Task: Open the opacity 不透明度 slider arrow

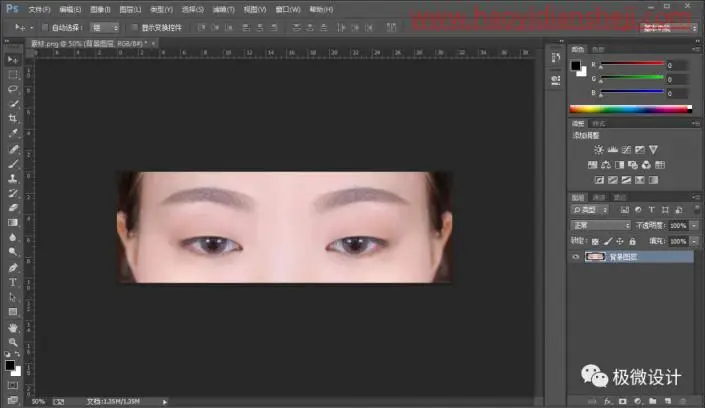Action: tap(695, 225)
